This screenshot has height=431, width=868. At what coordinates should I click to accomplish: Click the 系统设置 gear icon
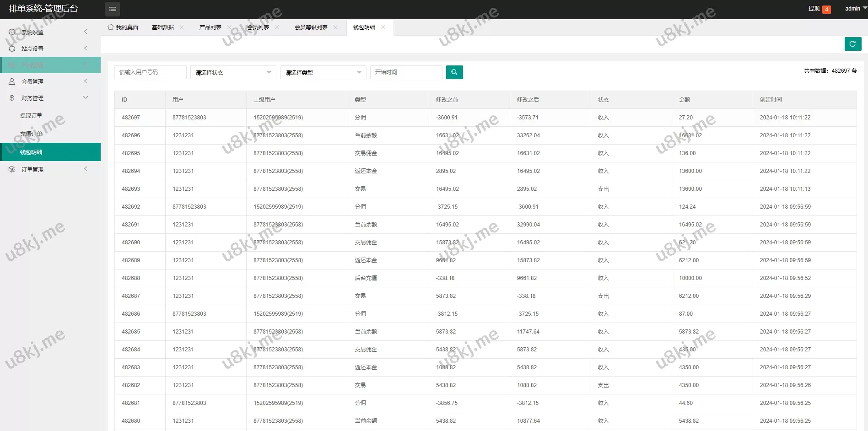click(12, 32)
